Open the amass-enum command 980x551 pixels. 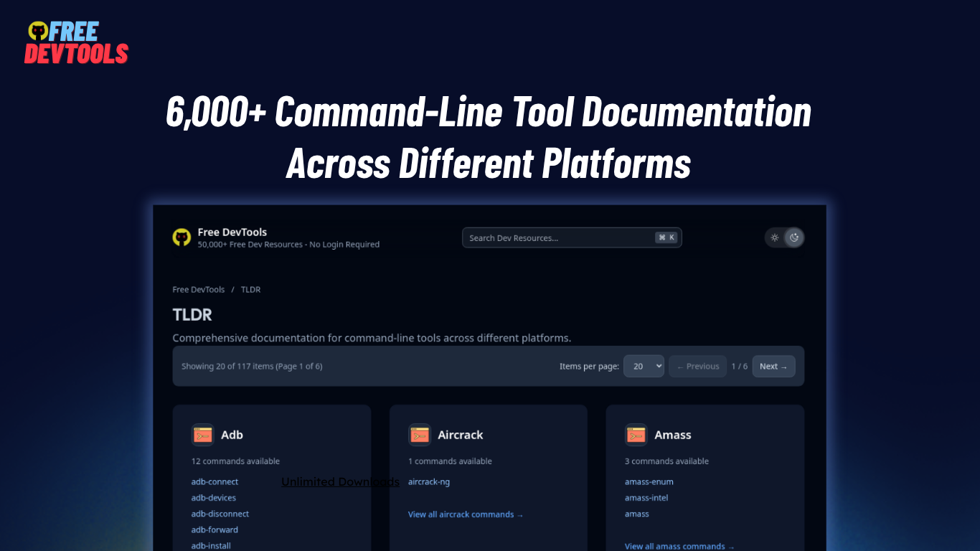tap(649, 482)
